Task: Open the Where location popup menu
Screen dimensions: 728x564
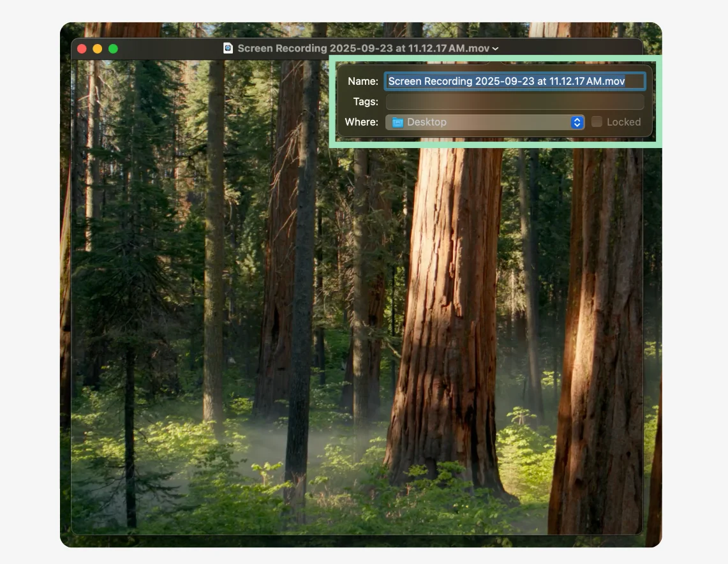Action: coord(485,122)
